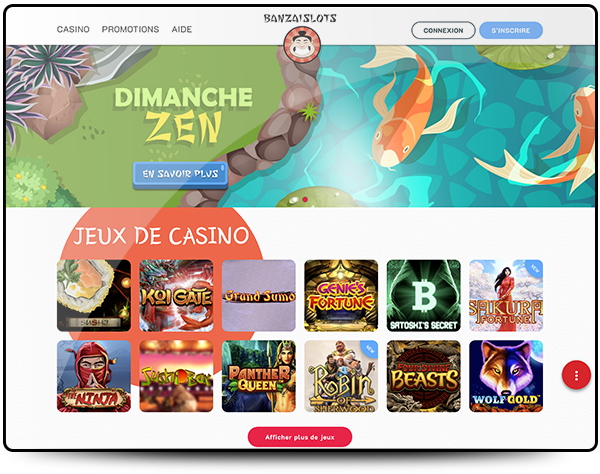Click the sumo wrestler logo icon
600x474 pixels.
[x=302, y=46]
